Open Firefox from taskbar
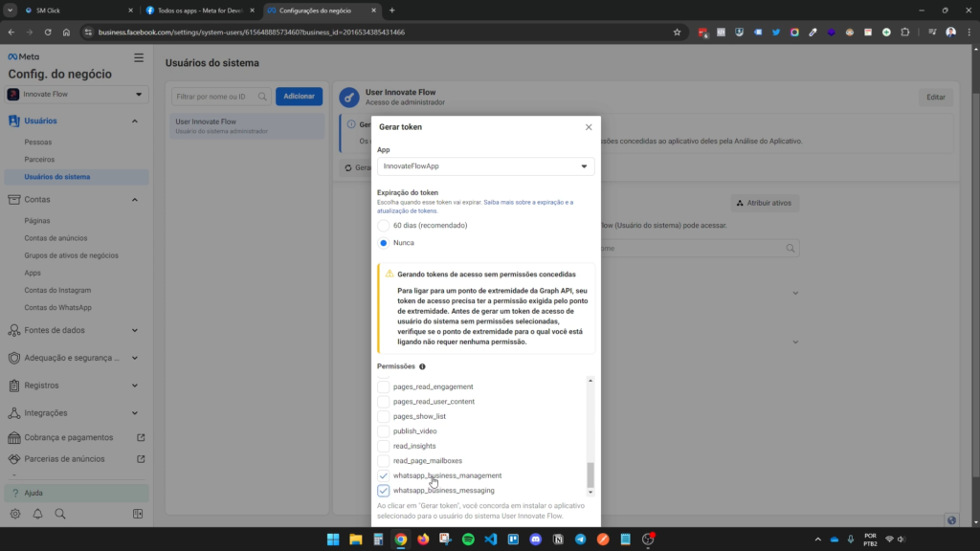980x551 pixels. pyautogui.click(x=423, y=540)
